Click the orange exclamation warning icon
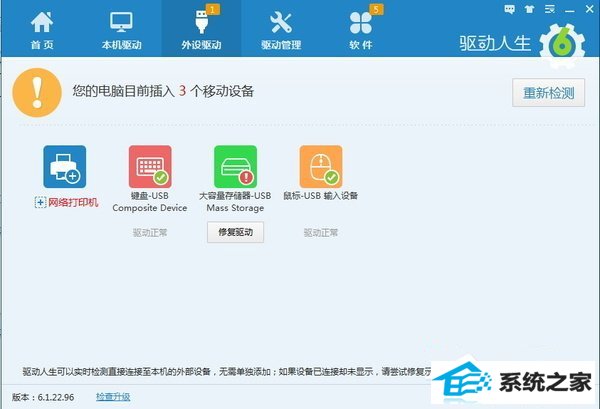Image resolution: width=600 pixels, height=409 pixels. point(37,93)
